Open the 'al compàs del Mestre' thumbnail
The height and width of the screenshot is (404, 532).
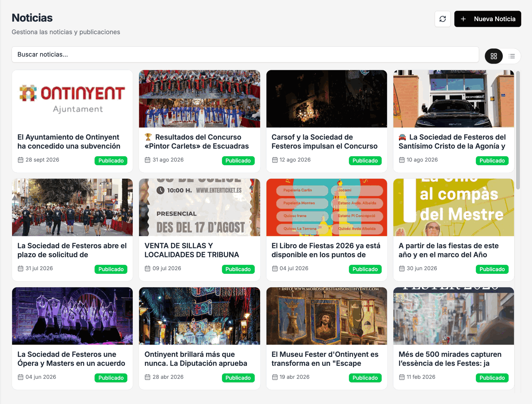(454, 207)
